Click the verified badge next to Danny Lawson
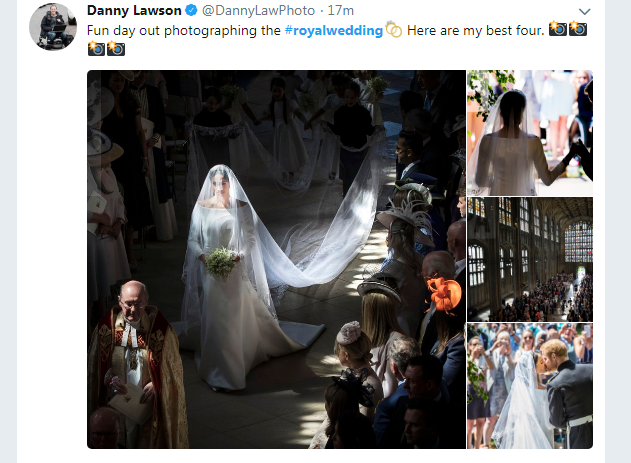This screenshot has width=631, height=463. [191, 10]
